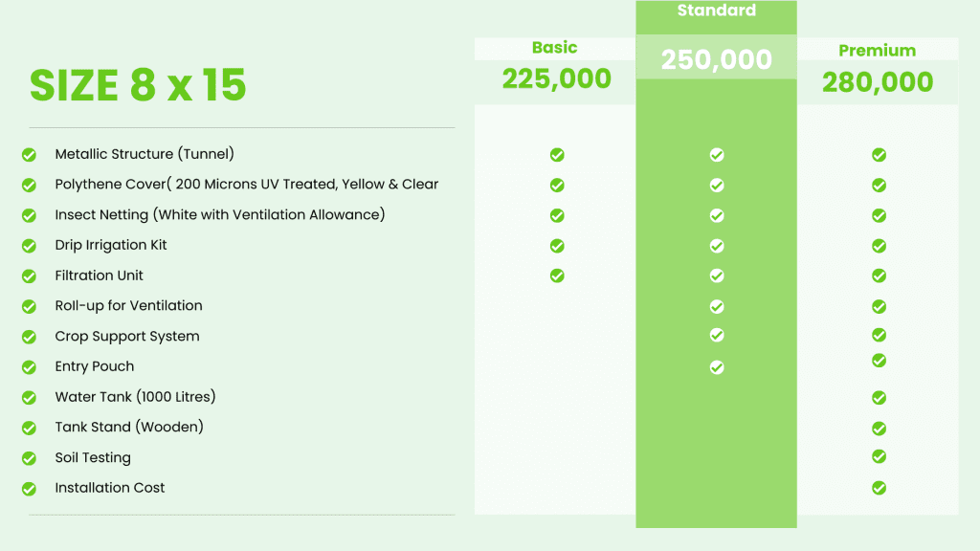Select the Premium plan heading

point(877,51)
